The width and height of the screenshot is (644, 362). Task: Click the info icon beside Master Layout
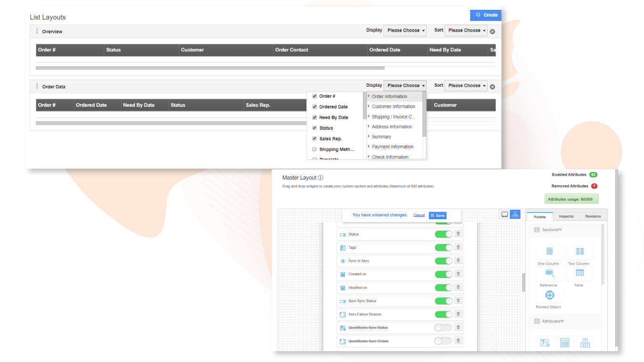(x=321, y=178)
